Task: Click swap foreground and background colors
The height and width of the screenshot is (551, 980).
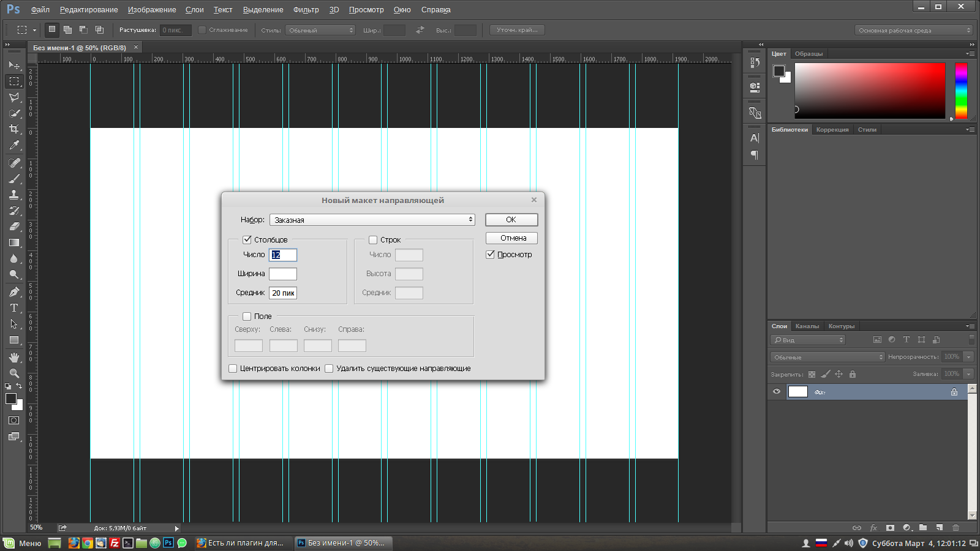Action: 20,386
